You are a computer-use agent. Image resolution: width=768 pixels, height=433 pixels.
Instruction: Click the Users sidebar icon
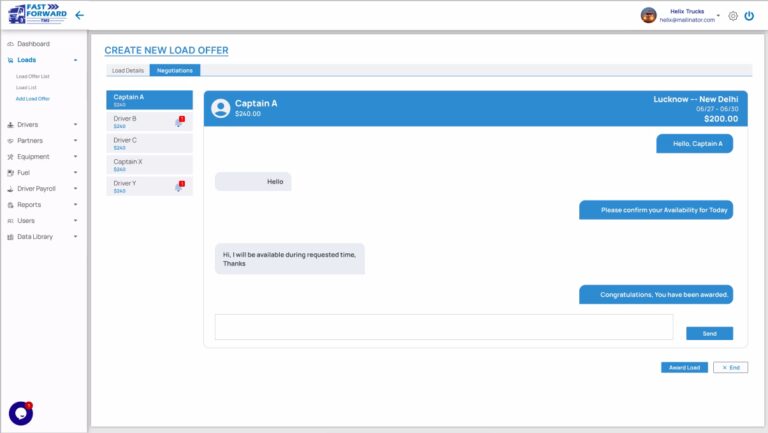[x=10, y=221]
